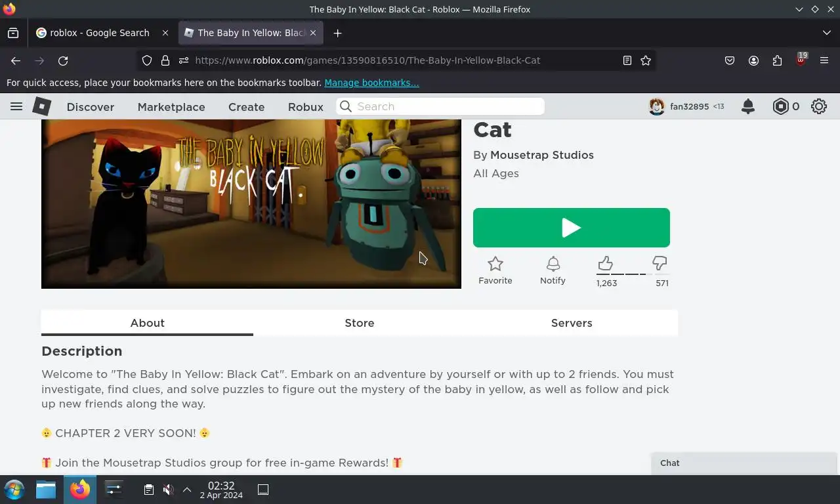This screenshot has height=504, width=840.
Task: Click the Firefox taskbar icon
Action: click(80, 490)
